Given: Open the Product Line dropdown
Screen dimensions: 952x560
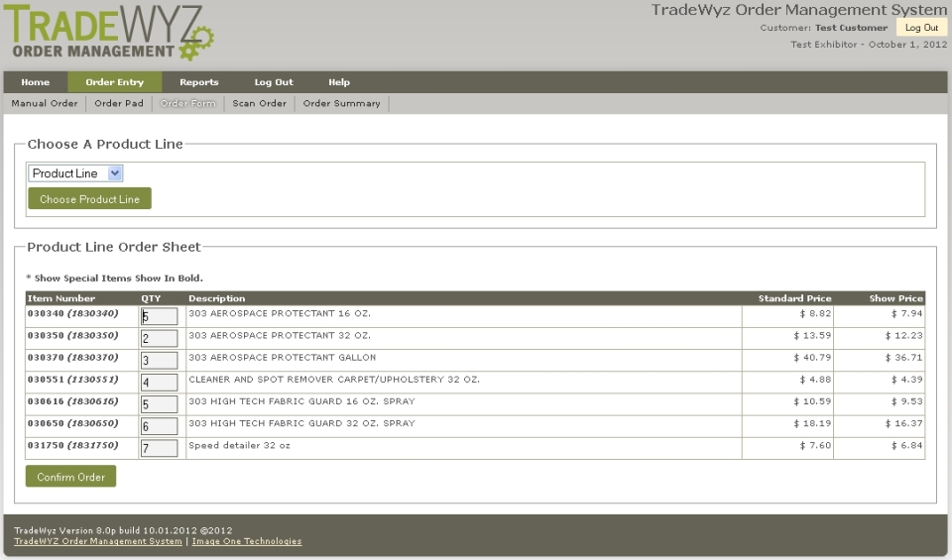Looking at the screenshot, I should [x=75, y=173].
